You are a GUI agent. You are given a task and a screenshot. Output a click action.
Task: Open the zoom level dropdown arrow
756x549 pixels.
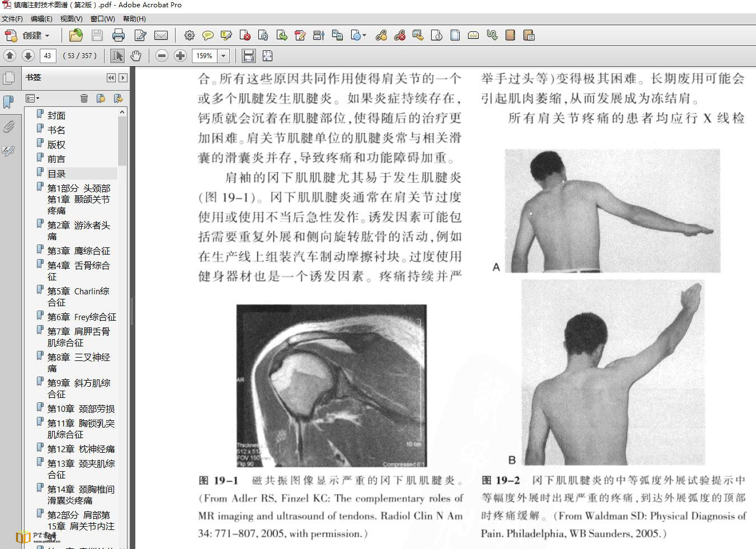224,56
